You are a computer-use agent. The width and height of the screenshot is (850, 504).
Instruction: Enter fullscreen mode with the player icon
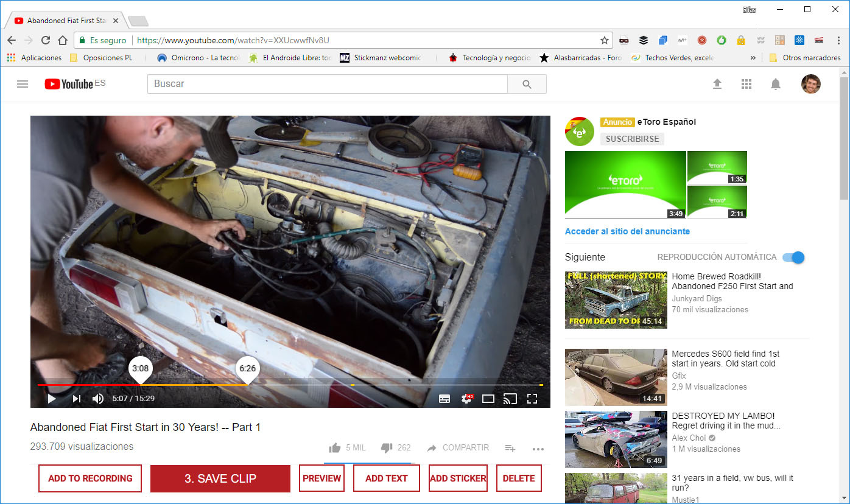532,398
